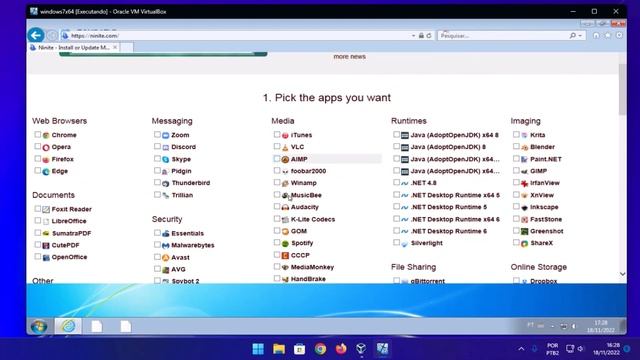
Task: Click the host taskbar clock
Action: point(606,349)
